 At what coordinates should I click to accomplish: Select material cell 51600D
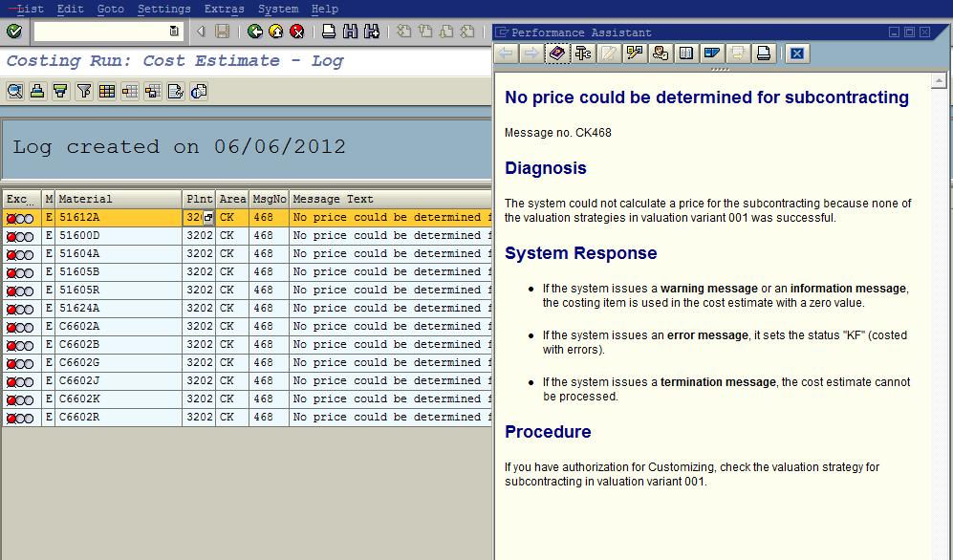pos(119,236)
